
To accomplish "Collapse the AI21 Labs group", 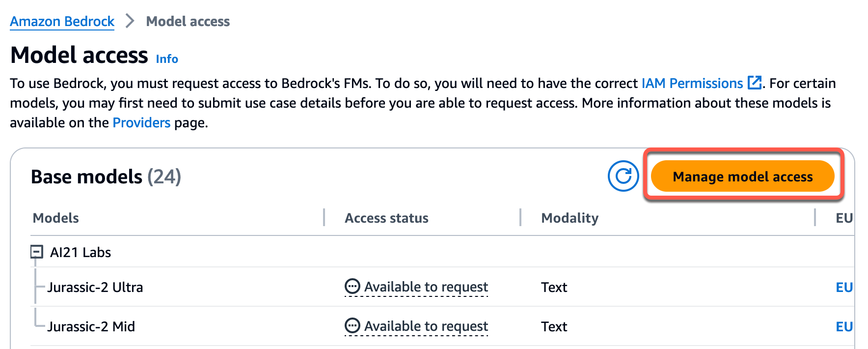I will [37, 252].
